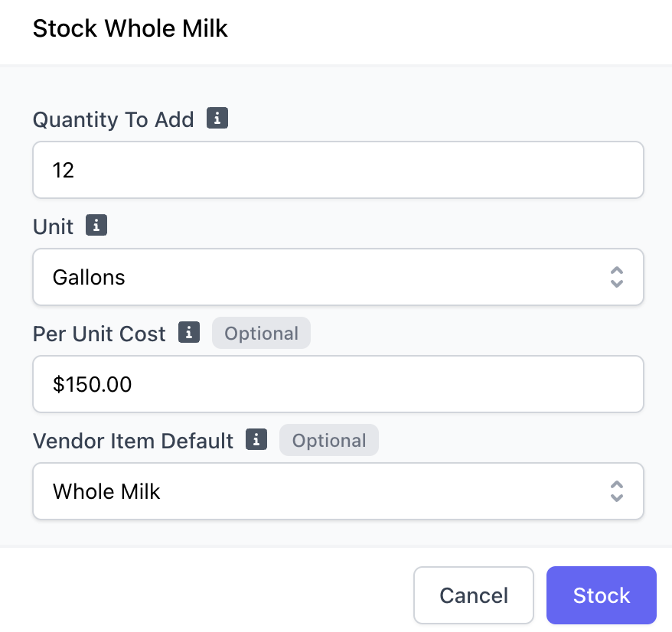Viewport: 672px width, 632px height.
Task: Click the $150.00 value text
Action: point(92,384)
